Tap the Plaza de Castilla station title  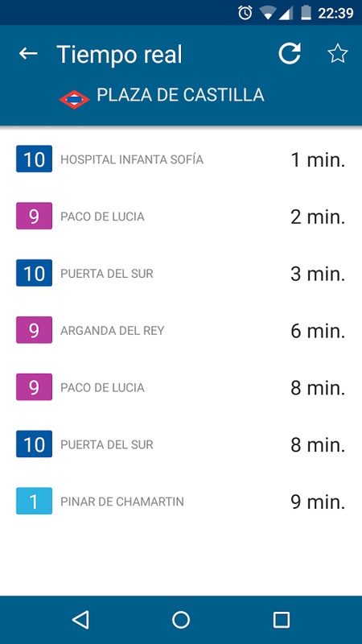180,95
